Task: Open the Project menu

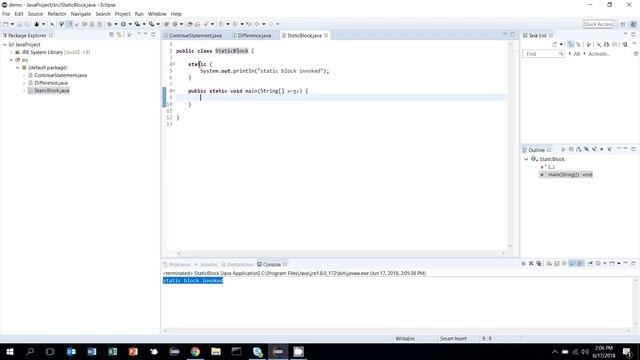Action: point(122,14)
